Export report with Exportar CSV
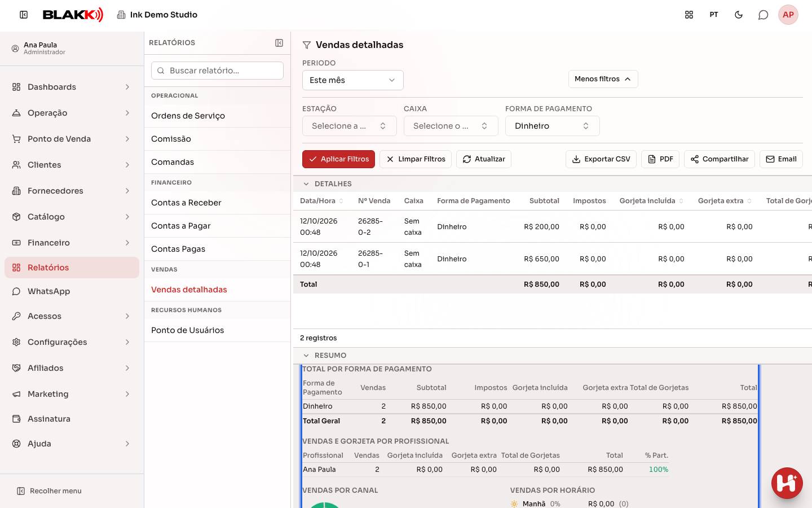The image size is (812, 508). [601, 159]
